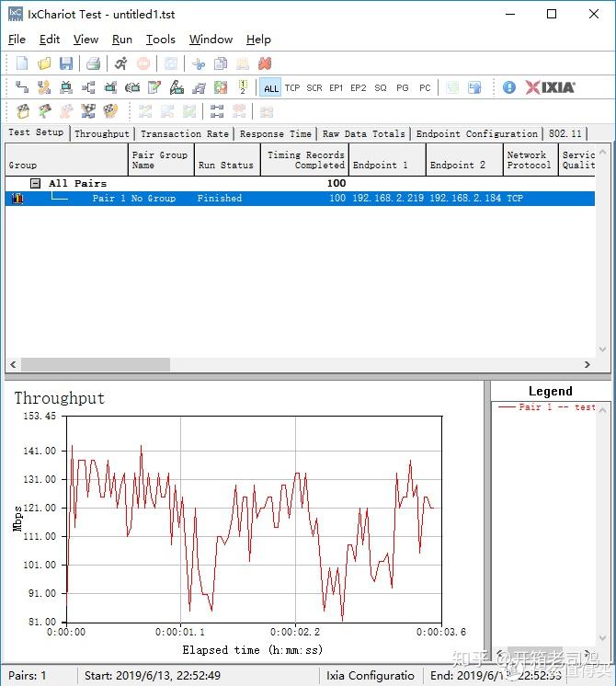Print the test results

tap(93, 63)
